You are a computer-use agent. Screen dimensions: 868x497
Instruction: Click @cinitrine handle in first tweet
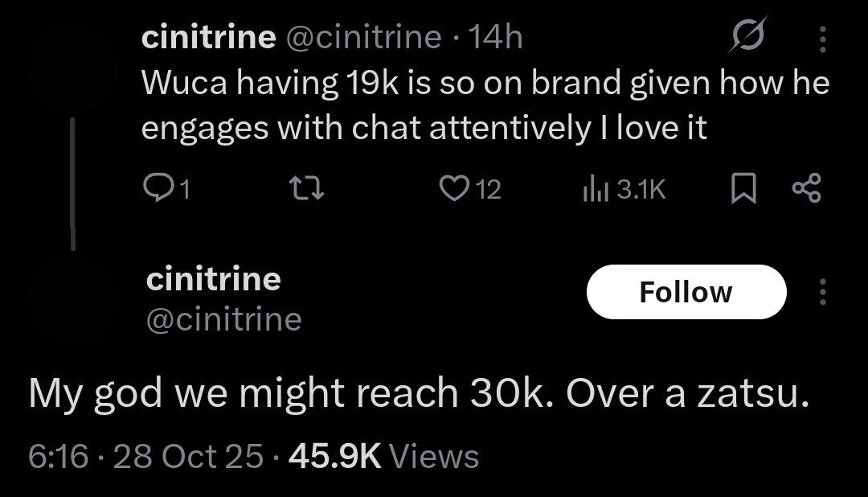(x=363, y=37)
